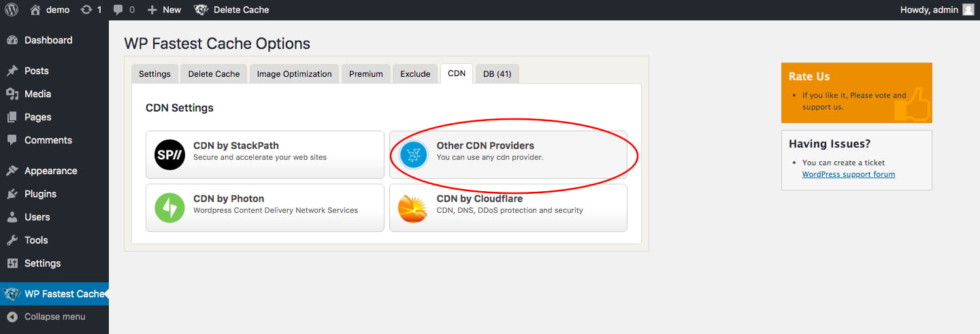Open the Howdy, admin account menu

pyautogui.click(x=938, y=10)
